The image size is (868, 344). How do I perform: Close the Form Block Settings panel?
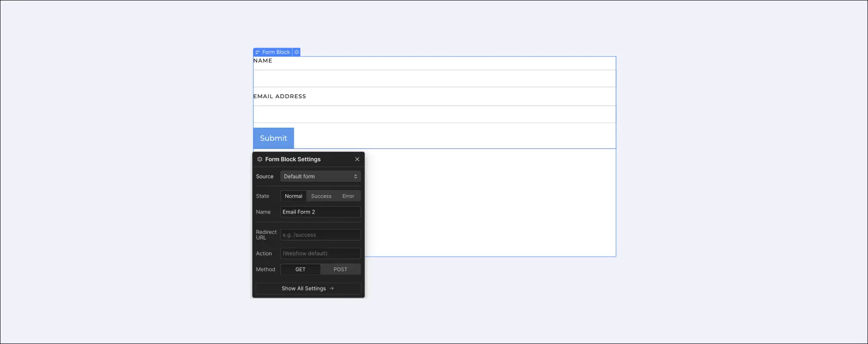(x=357, y=159)
